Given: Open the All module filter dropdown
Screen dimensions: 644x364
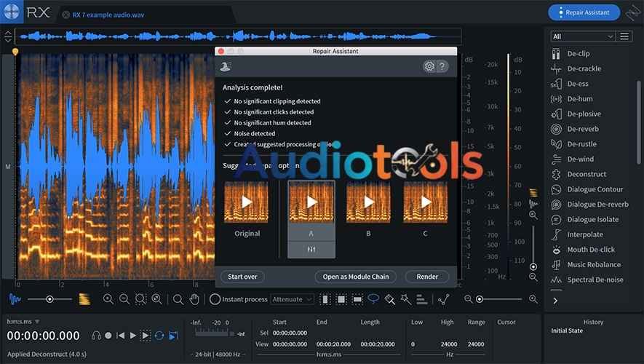Looking at the screenshot, I should pyautogui.click(x=582, y=36).
